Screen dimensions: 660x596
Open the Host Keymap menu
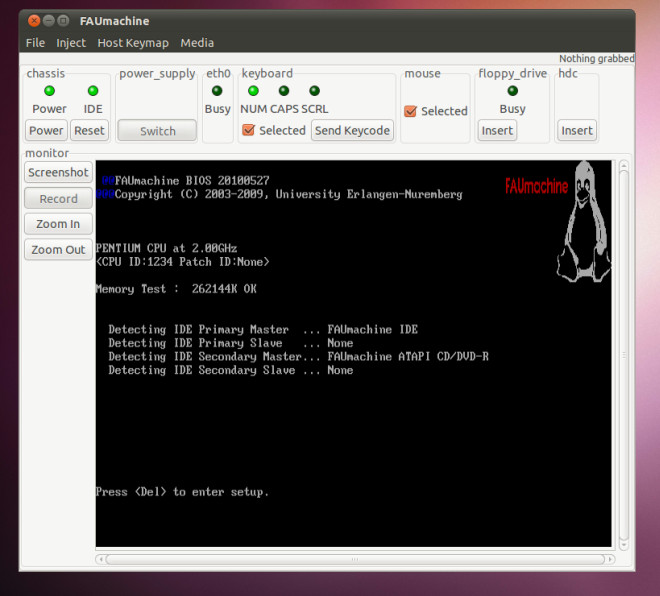click(x=133, y=43)
